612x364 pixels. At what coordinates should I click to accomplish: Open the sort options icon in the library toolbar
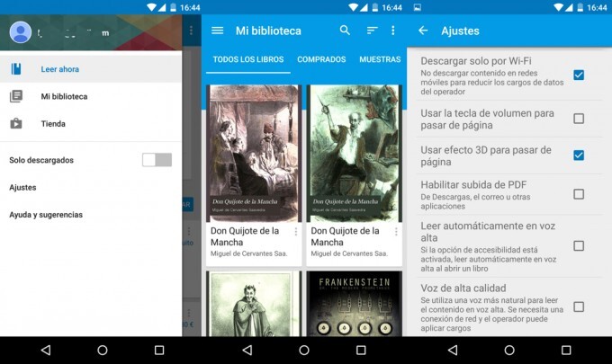pos(372,31)
